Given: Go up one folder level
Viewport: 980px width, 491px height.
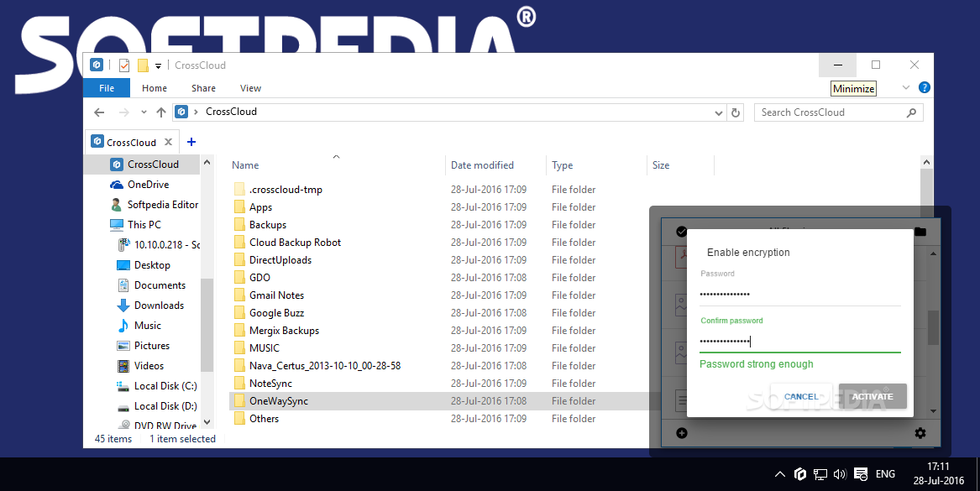Looking at the screenshot, I should (x=161, y=112).
